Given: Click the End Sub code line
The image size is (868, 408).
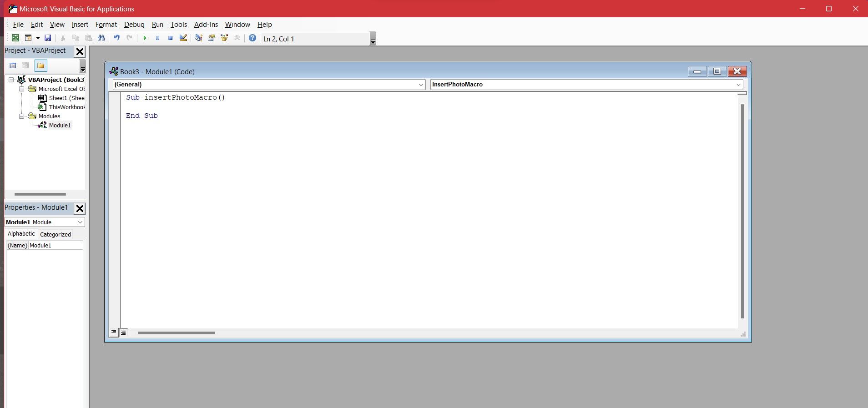Looking at the screenshot, I should point(142,116).
